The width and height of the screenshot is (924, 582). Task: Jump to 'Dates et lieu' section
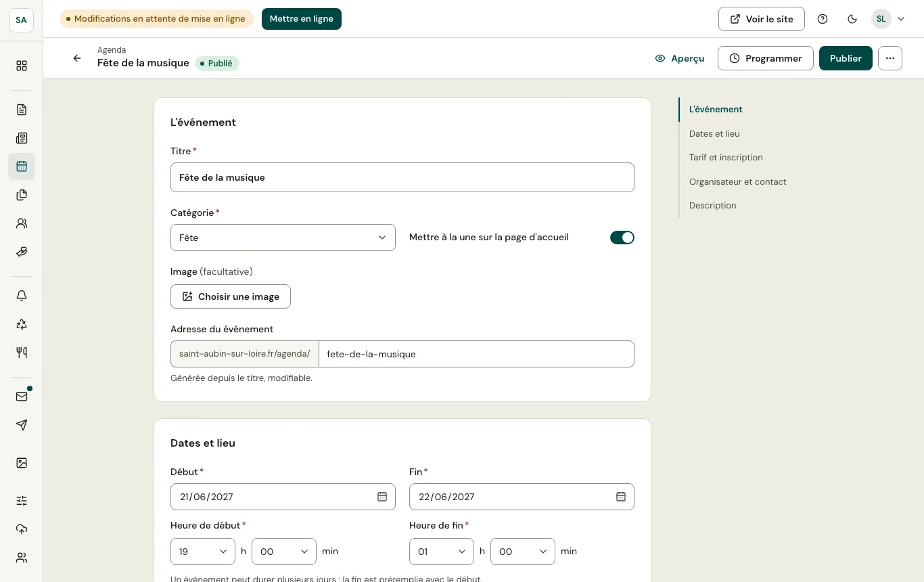[714, 133]
